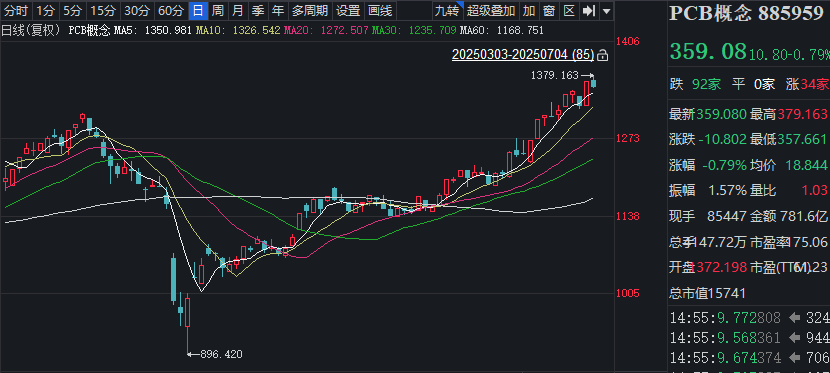Open the 超级叠加 super overlay
This screenshot has width=830, height=373.
491,11
